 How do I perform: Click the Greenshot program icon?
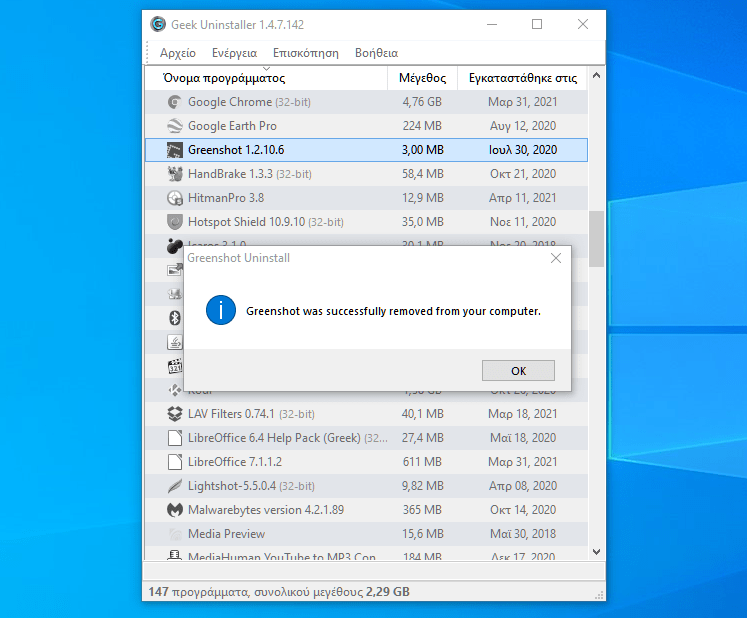[175, 150]
